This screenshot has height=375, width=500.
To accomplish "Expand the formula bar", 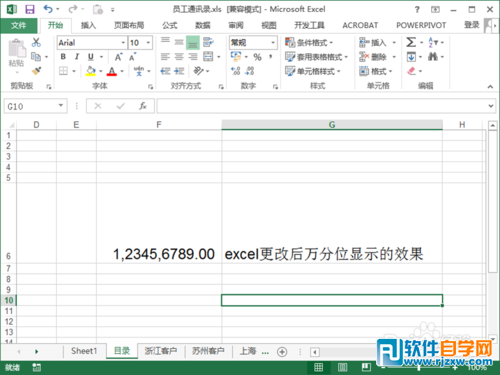I will point(491,106).
